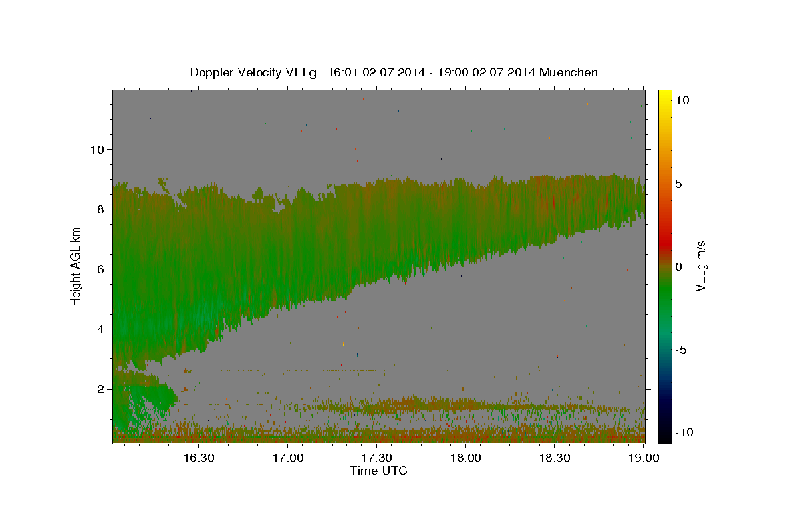Viewport: 798px width, 532px height.
Task: Click the colorbar value -5 label
Action: pyautogui.click(x=682, y=350)
